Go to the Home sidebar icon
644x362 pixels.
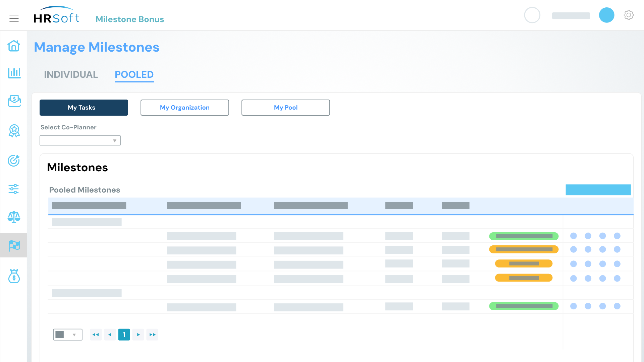click(14, 46)
